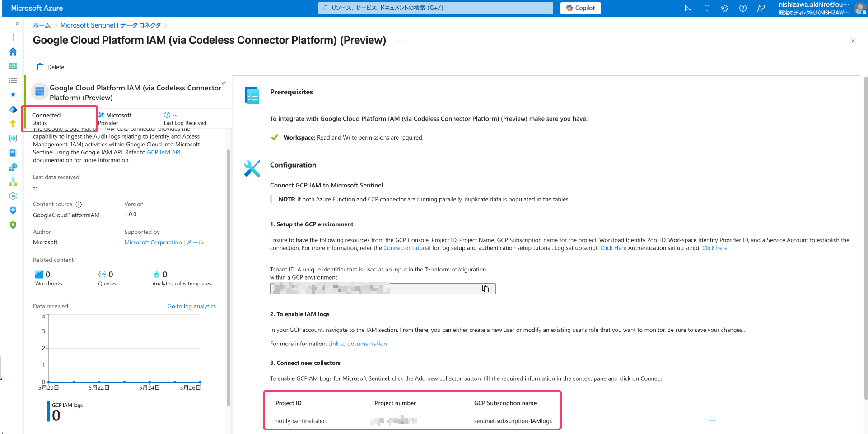Copy the Tenant ID to clipboard

coord(485,289)
